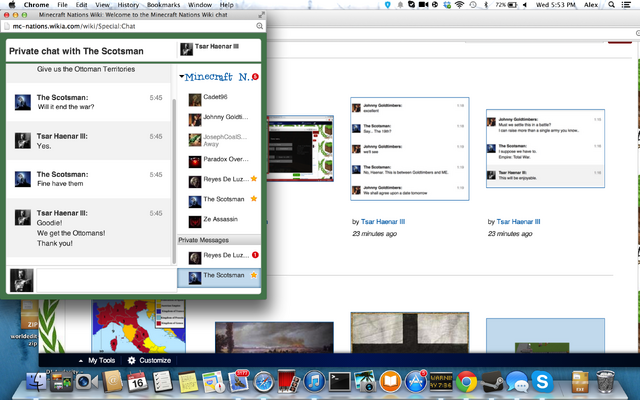This screenshot has width=640, height=400.
Task: Open Contacts address book from the dock
Action: [x=112, y=382]
